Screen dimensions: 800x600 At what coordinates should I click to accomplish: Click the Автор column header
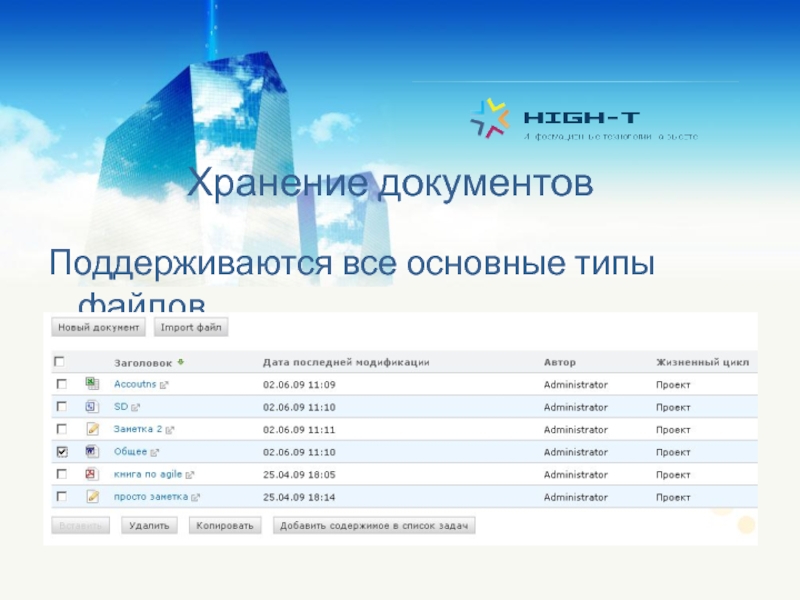(560, 362)
